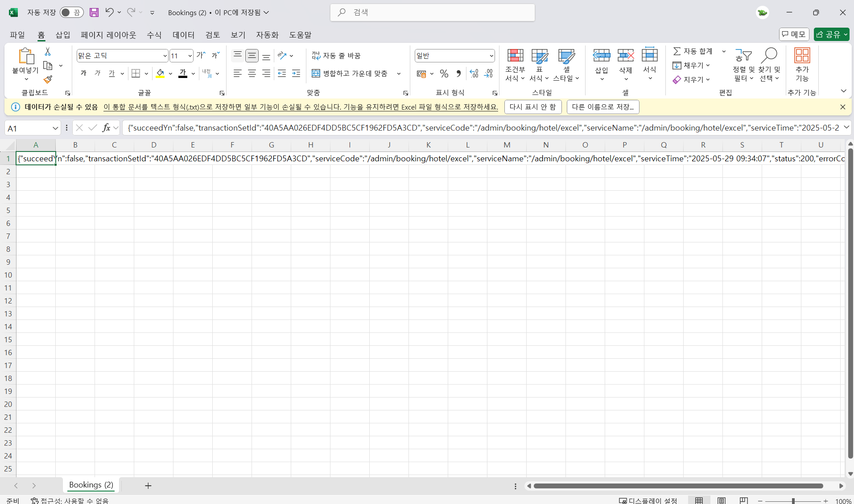Click the Save As (다른 이름으로 저장) button
The height and width of the screenshot is (504, 854).
click(x=602, y=107)
